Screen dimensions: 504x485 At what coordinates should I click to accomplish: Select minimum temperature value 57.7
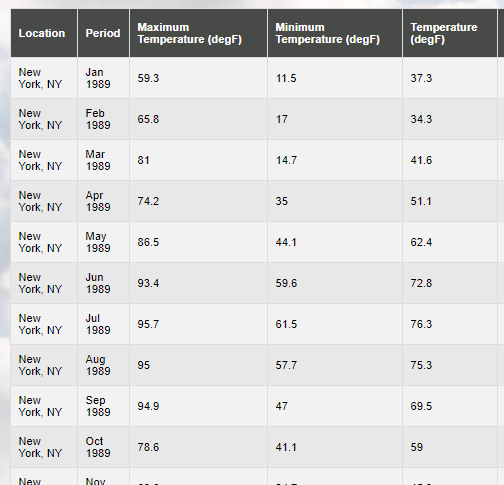[x=286, y=365]
